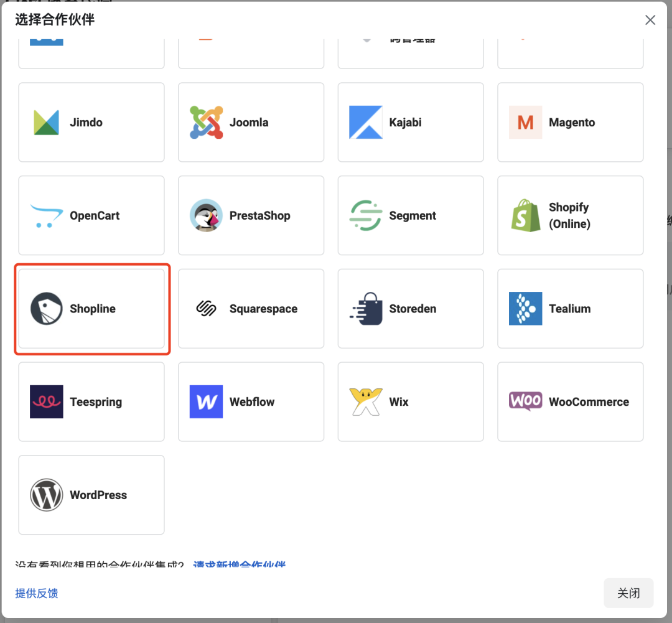
Task: Select the Magento partner name
Action: coord(572,123)
